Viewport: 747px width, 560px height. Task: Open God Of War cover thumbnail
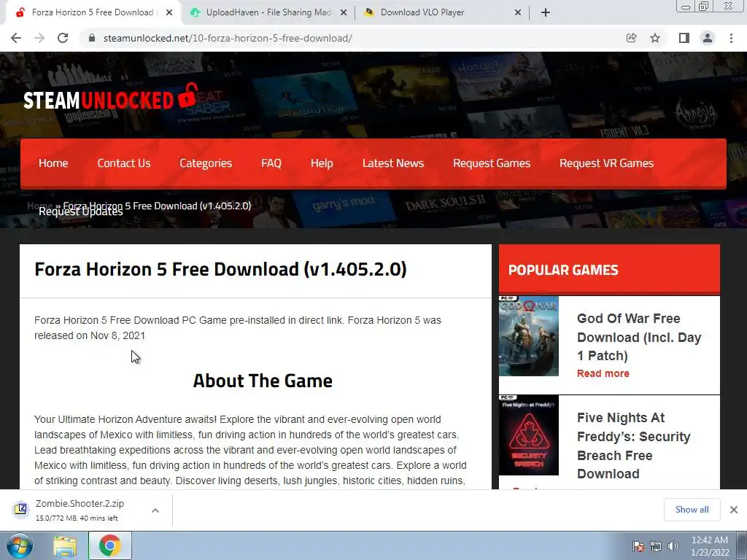coord(529,336)
